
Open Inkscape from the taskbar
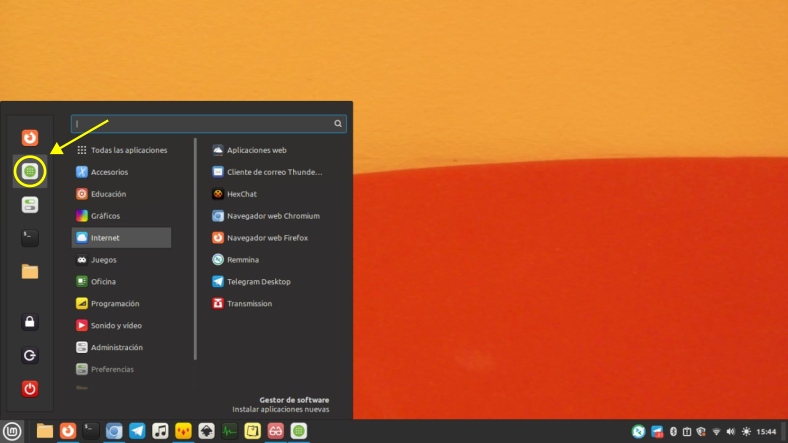207,431
